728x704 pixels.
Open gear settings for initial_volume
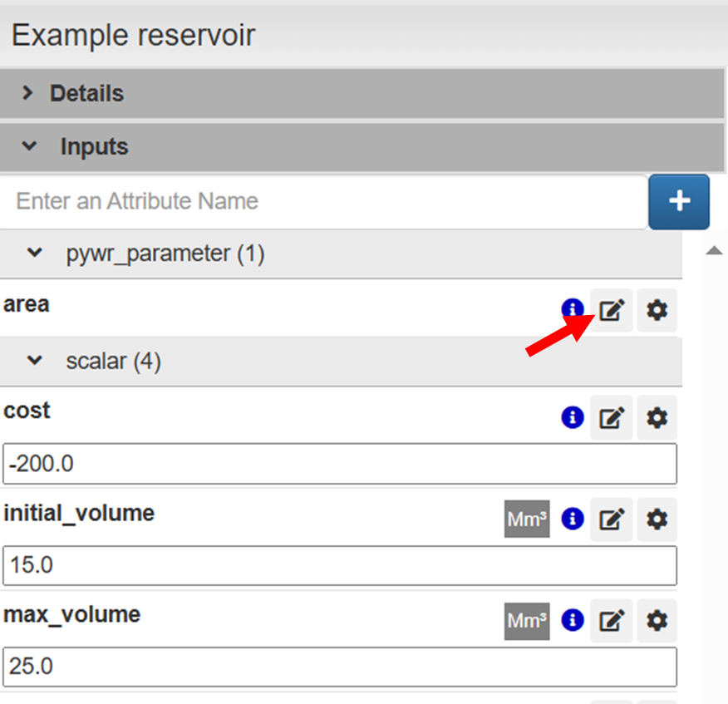pyautogui.click(x=657, y=519)
